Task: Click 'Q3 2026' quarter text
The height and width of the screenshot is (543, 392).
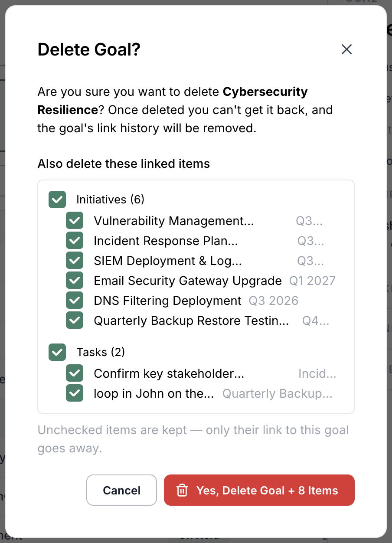Action: (274, 301)
